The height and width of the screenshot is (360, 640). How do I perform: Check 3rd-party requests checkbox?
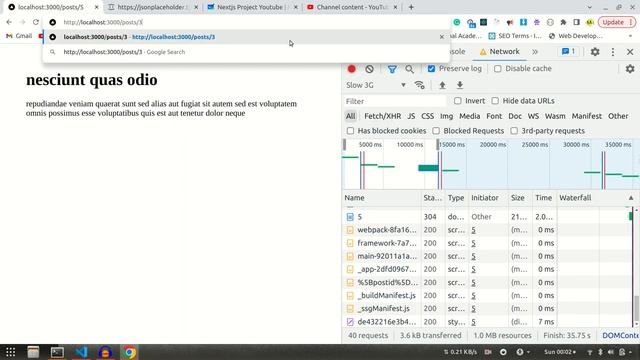point(514,131)
